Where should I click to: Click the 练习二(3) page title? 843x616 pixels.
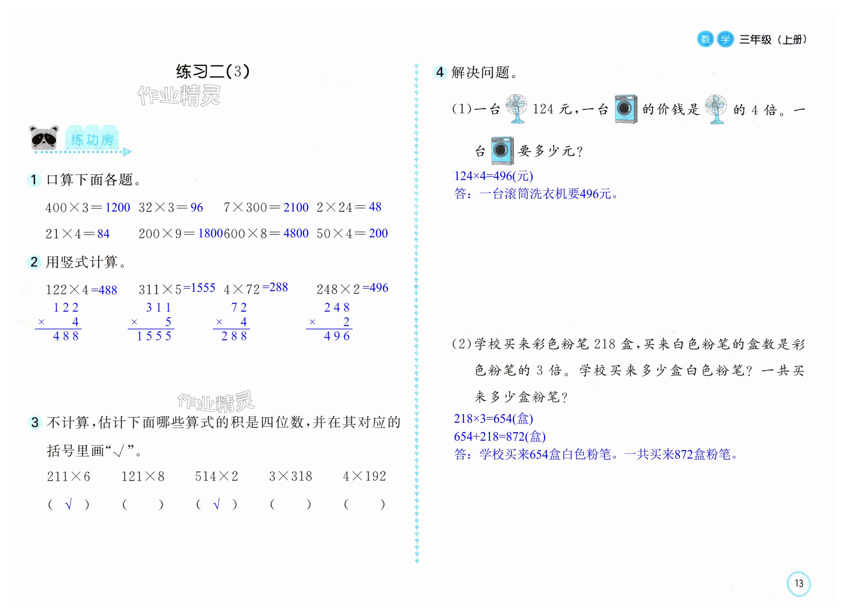[212, 71]
